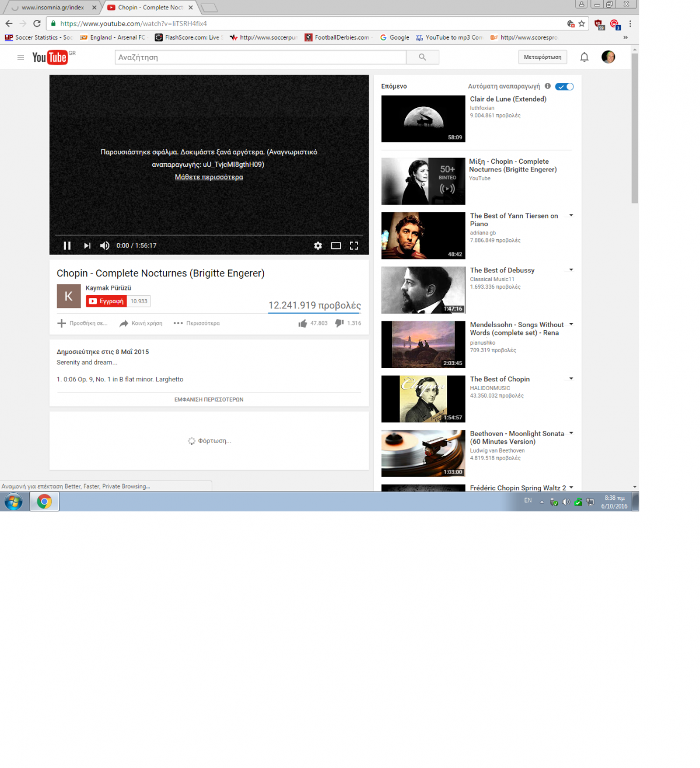Show more bookmarks chevron

coord(625,37)
